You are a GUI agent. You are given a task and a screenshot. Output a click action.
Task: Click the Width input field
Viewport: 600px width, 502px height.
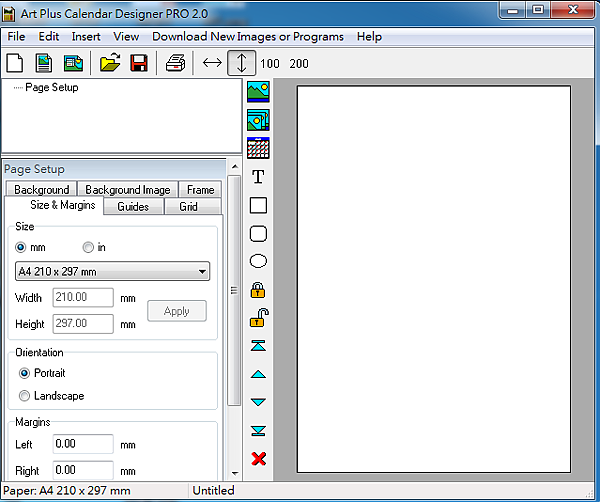[83, 297]
